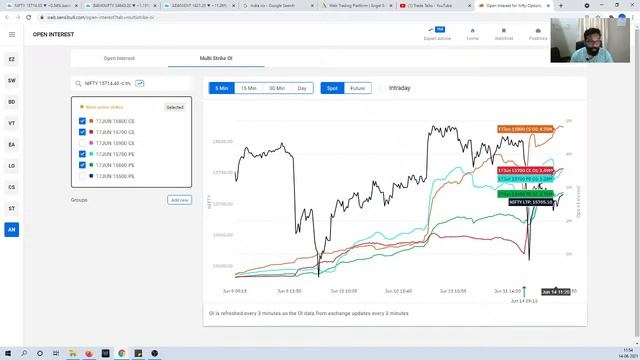Click the NIFTY symbol search field
640x360 pixels.
pos(131,83)
